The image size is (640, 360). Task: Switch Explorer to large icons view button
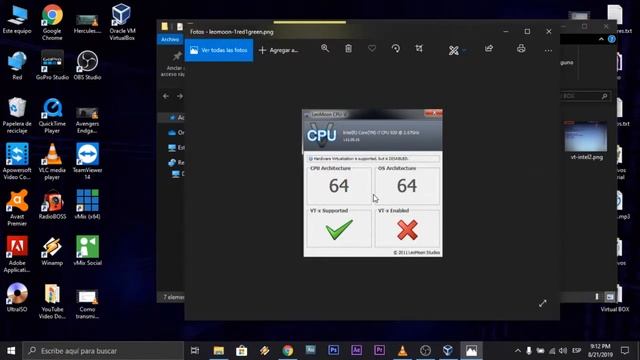point(610,297)
